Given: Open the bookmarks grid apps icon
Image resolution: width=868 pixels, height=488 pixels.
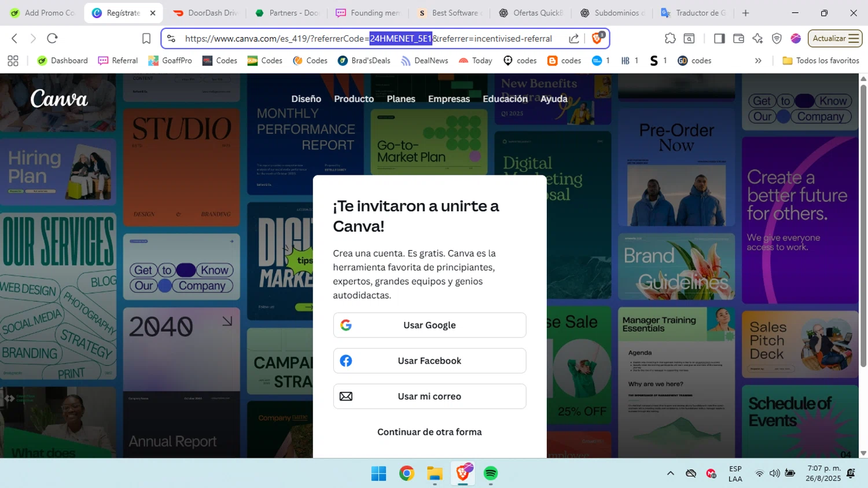Looking at the screenshot, I should click(13, 60).
